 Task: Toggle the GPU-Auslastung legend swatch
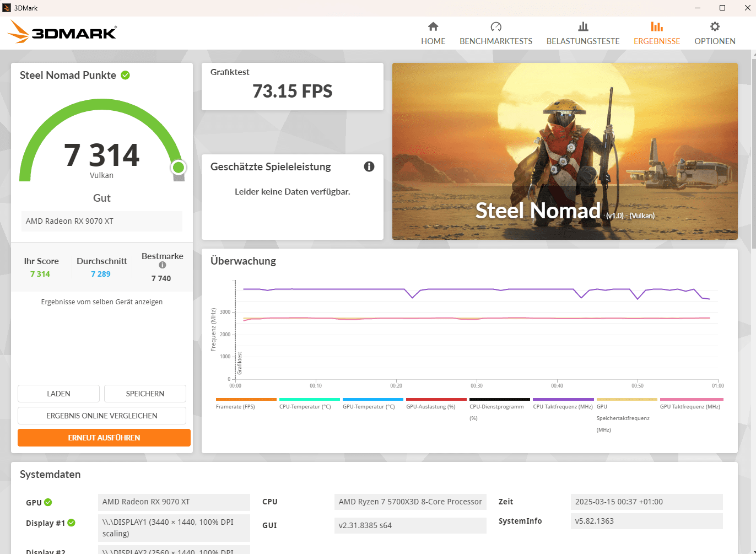436,399
